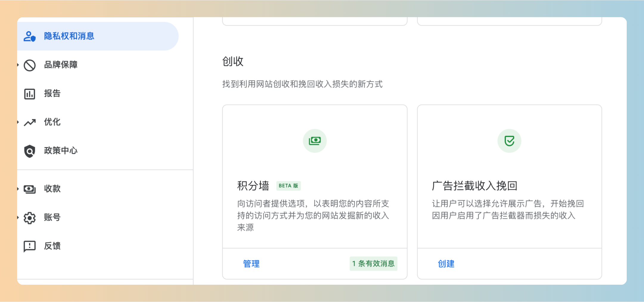
Task: Click the 积分墙 card title
Action: [x=253, y=186]
